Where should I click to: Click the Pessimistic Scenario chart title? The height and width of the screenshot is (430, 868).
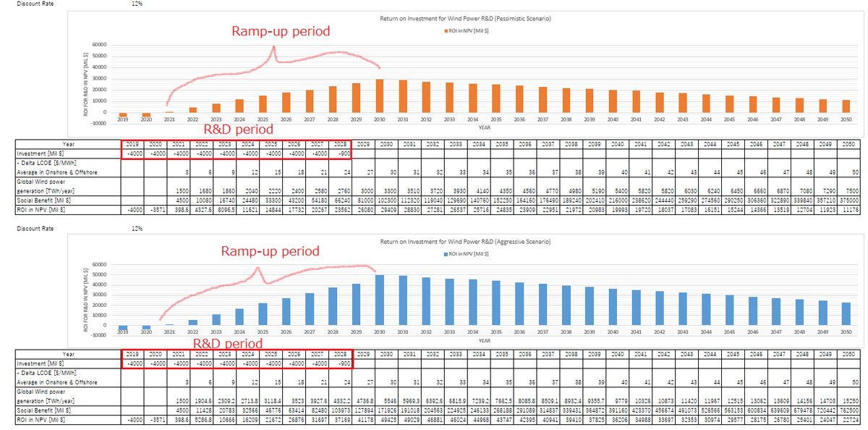(x=466, y=17)
